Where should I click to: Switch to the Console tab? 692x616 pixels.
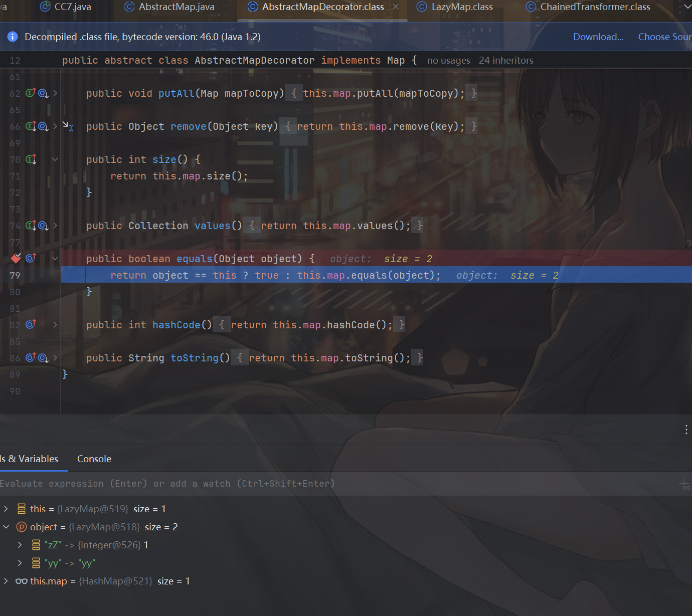click(94, 459)
